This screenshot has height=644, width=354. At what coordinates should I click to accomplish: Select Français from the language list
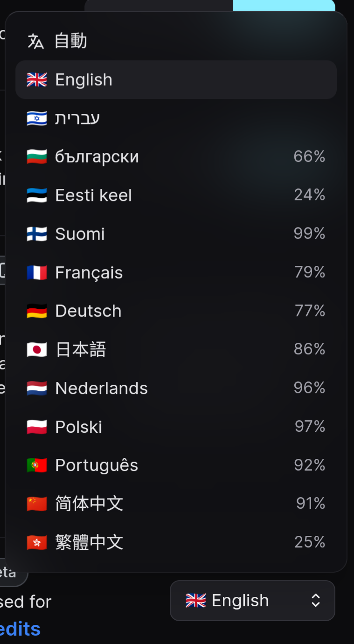click(x=176, y=272)
